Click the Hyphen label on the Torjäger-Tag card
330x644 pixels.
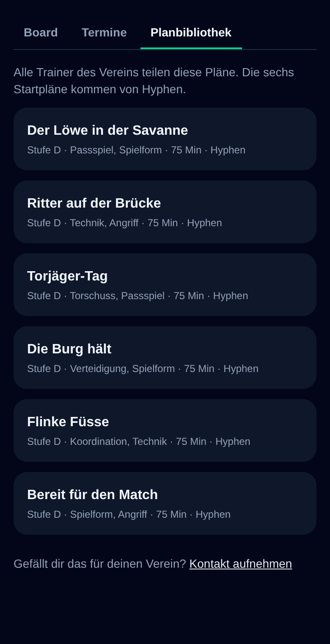231,296
